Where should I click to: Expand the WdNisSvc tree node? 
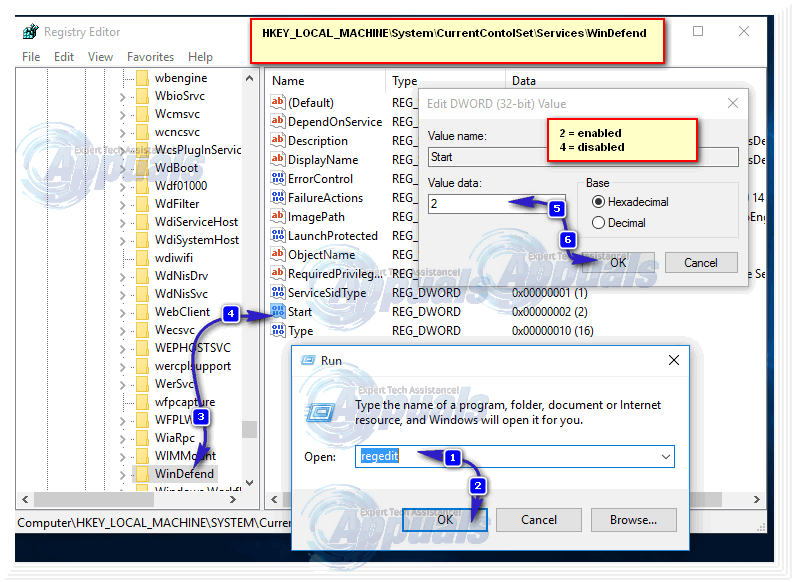click(122, 294)
